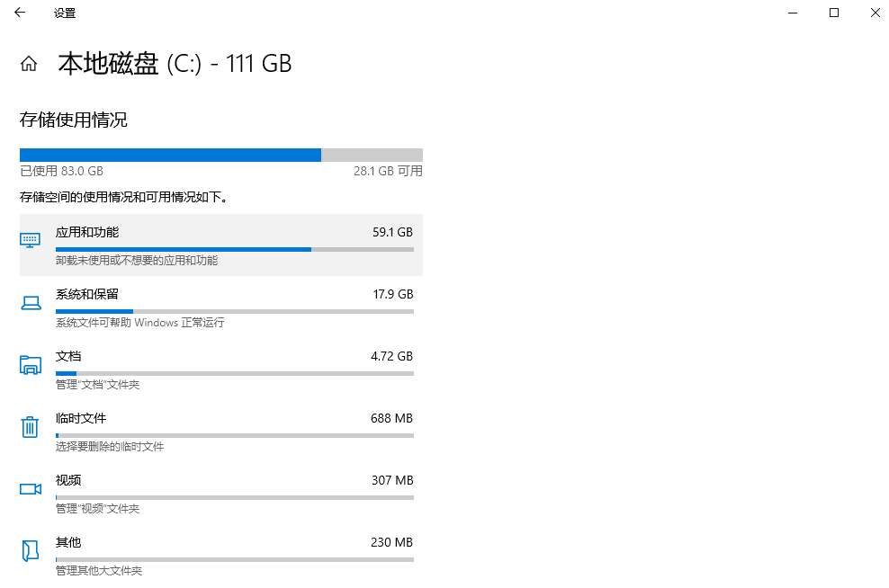Image resolution: width=889 pixels, height=588 pixels.
Task: Click the 存储使用情况 heading
Action: tap(74, 120)
